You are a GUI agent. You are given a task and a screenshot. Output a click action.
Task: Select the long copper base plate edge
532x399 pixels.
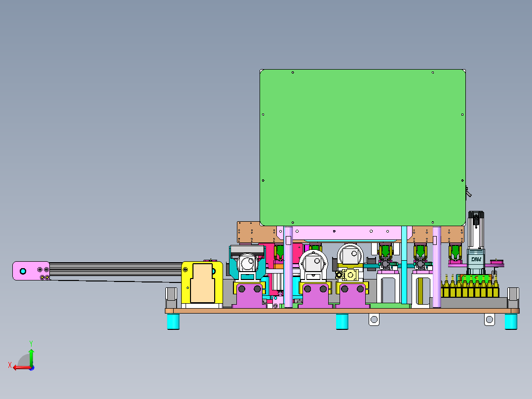(x=342, y=311)
